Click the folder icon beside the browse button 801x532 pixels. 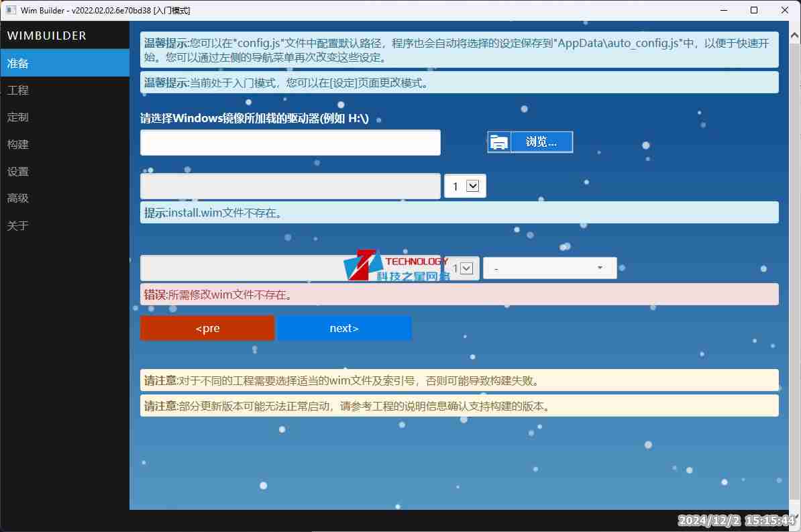pyautogui.click(x=499, y=142)
